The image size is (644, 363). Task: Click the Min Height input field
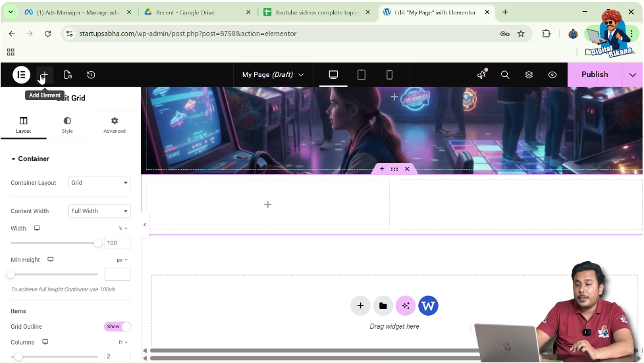pos(117,274)
